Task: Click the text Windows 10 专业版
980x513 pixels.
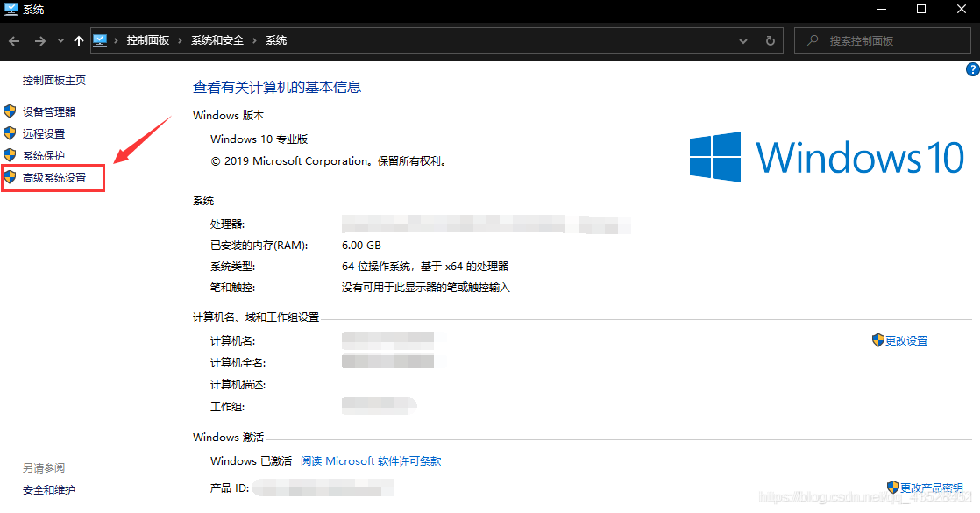Action: click(259, 139)
